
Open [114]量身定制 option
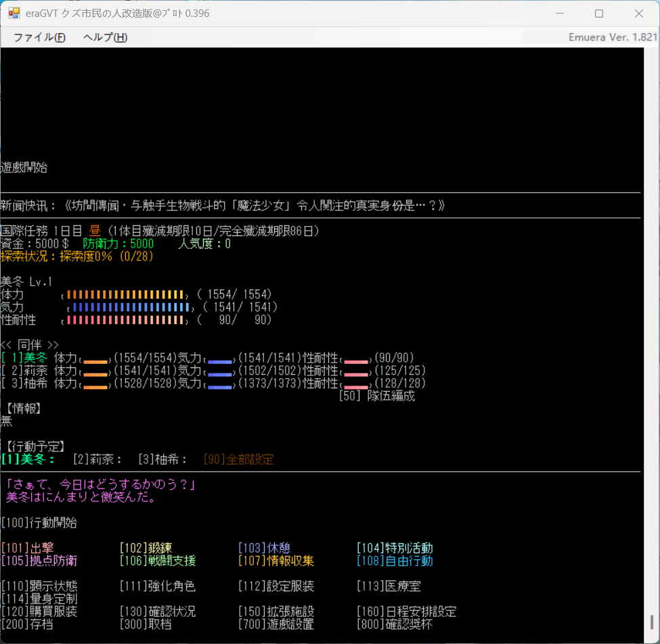click(39, 599)
